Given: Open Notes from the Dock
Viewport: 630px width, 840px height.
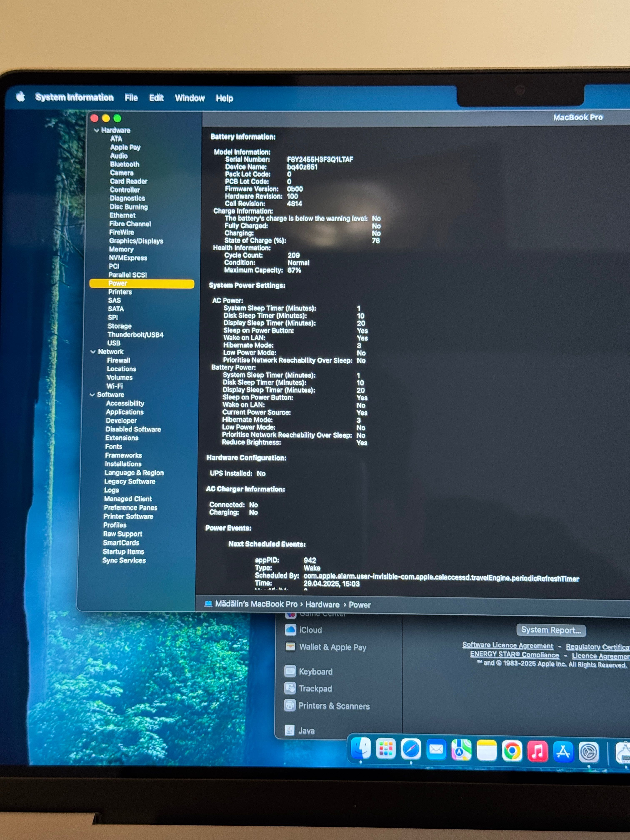Looking at the screenshot, I should coord(486,750).
